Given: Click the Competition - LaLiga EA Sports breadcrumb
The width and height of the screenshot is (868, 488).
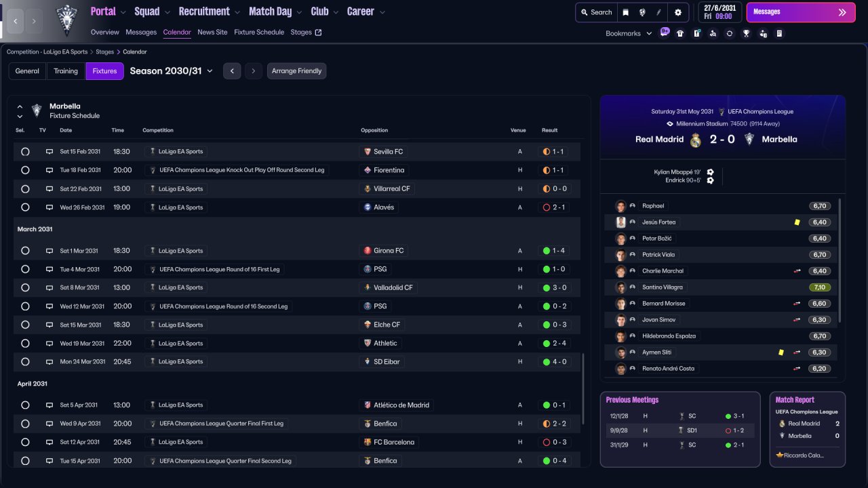Looking at the screenshot, I should [47, 52].
